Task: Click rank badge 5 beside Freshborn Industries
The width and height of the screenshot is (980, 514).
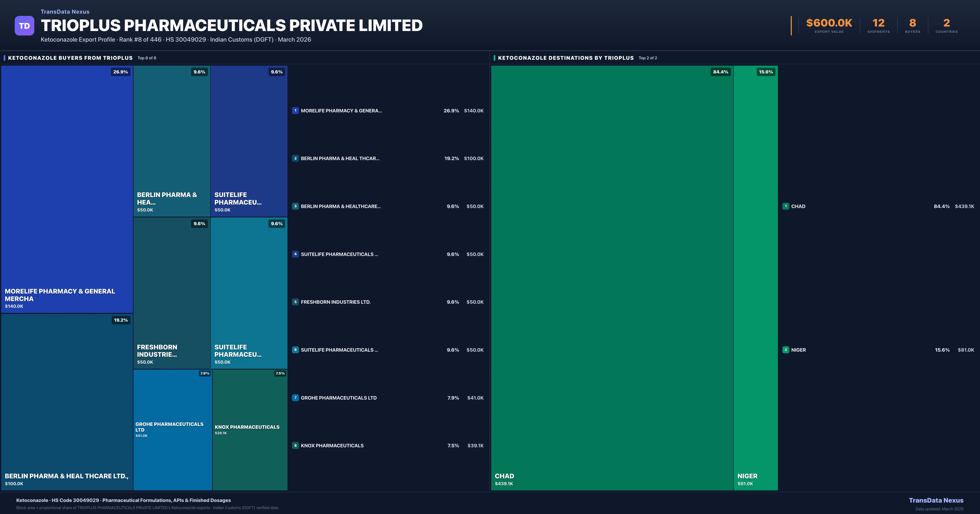Action: tap(295, 302)
